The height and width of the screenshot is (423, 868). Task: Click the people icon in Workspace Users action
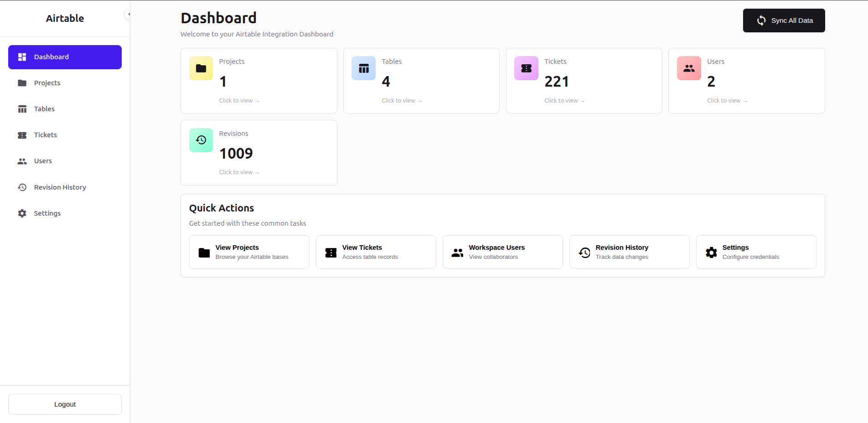tap(457, 252)
